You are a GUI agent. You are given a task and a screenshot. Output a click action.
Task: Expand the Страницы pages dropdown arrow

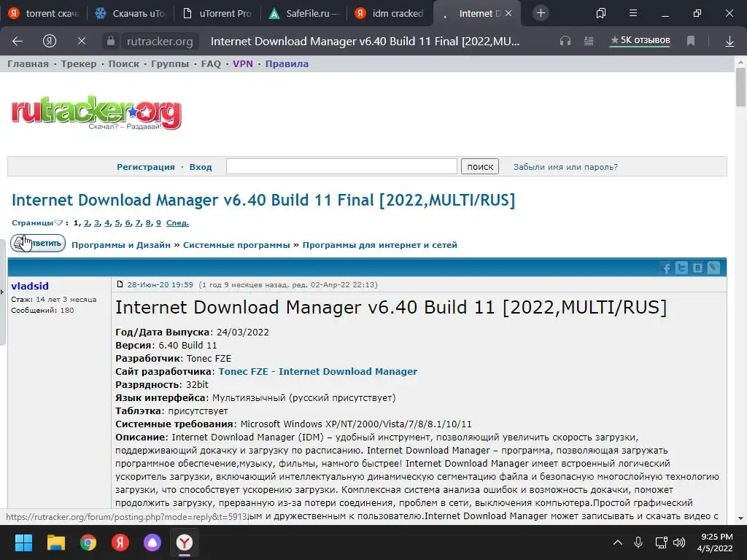coord(58,223)
